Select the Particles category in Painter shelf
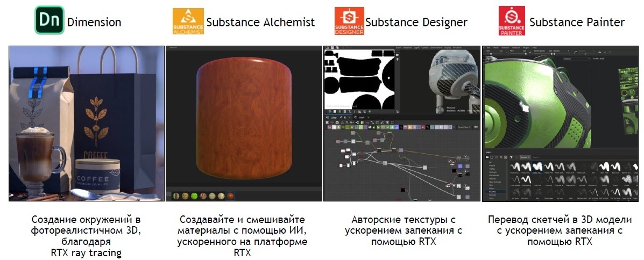 (492, 195)
